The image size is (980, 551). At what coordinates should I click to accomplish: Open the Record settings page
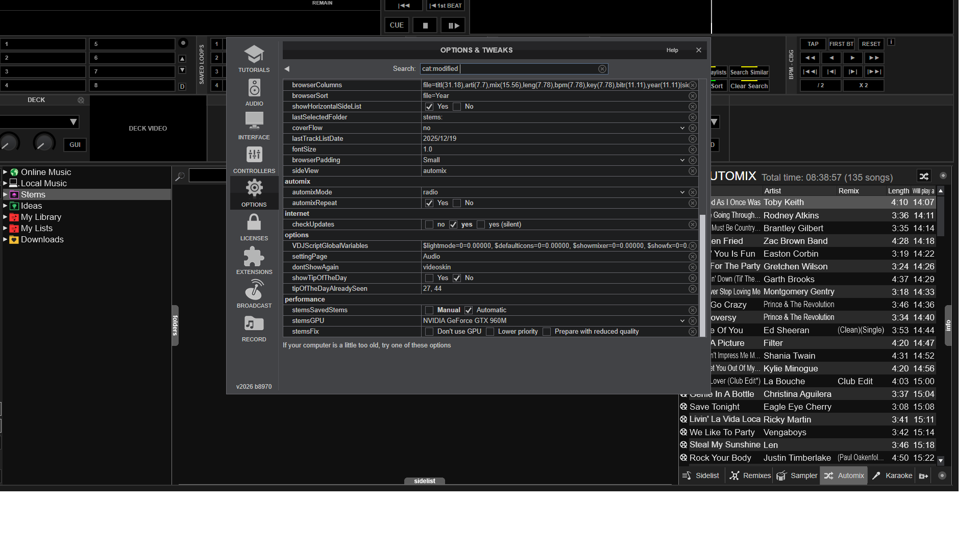pyautogui.click(x=254, y=328)
